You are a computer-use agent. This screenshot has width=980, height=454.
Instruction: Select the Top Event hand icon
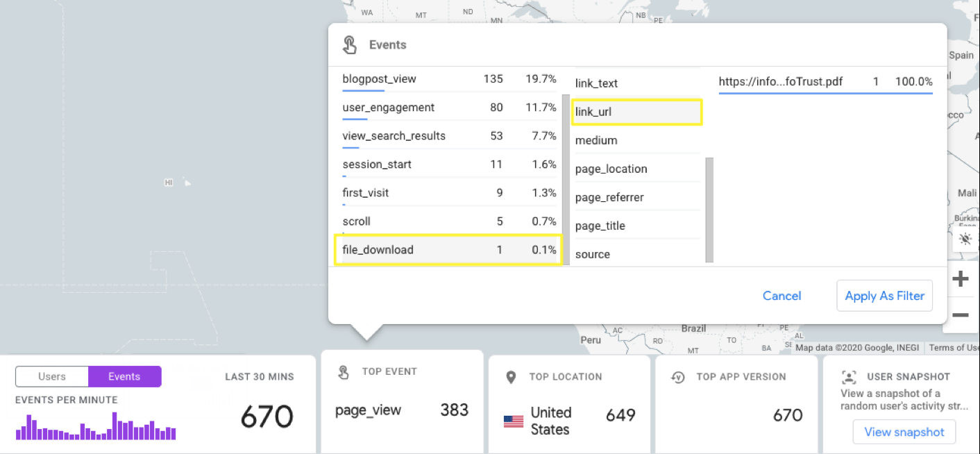(342, 372)
